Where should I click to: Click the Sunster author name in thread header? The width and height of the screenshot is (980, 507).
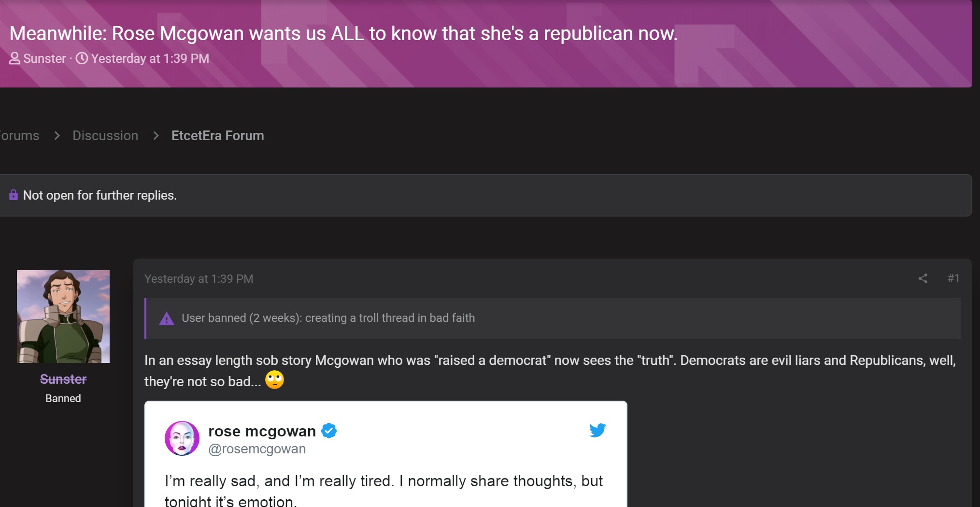click(44, 58)
